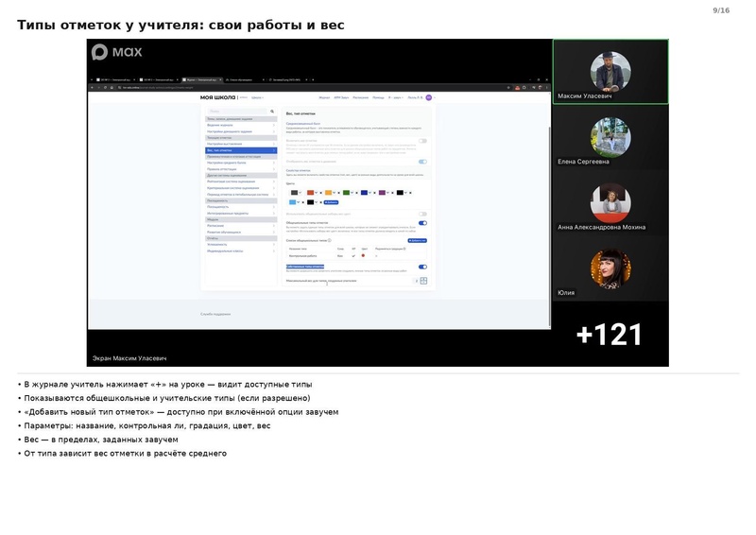The height and width of the screenshot is (535, 756).
Task: Click Максим Уласевич's participant avatar
Action: pyautogui.click(x=610, y=72)
